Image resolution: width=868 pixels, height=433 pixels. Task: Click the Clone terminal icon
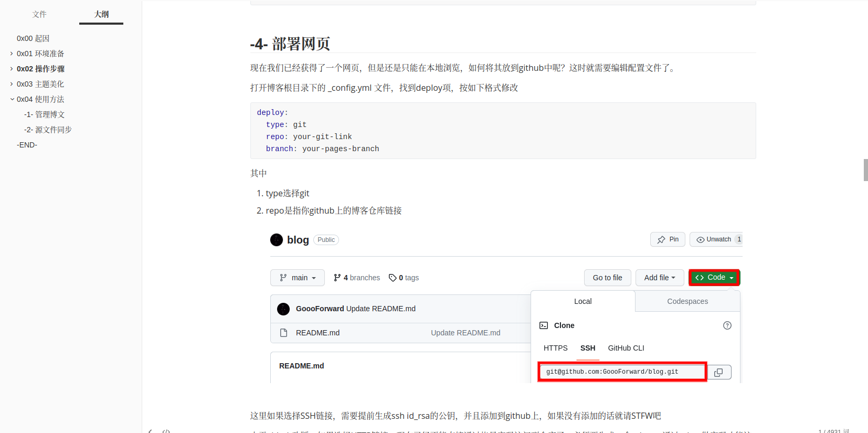(544, 325)
